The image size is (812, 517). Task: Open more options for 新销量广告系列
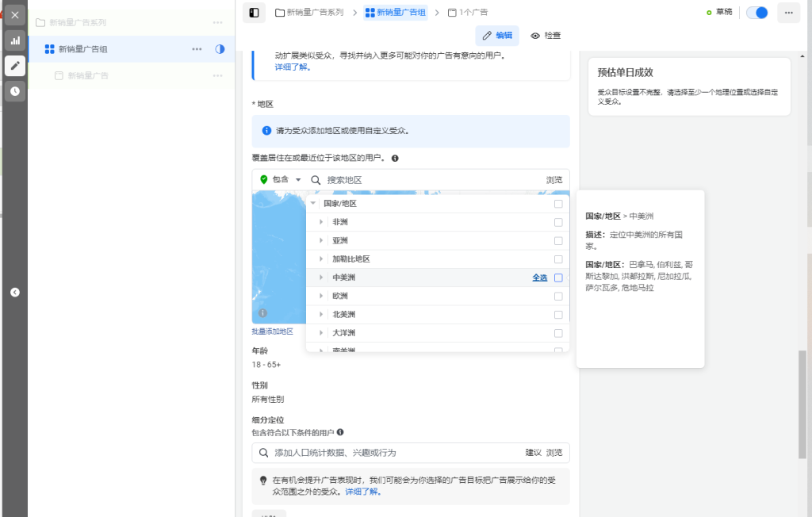[217, 22]
